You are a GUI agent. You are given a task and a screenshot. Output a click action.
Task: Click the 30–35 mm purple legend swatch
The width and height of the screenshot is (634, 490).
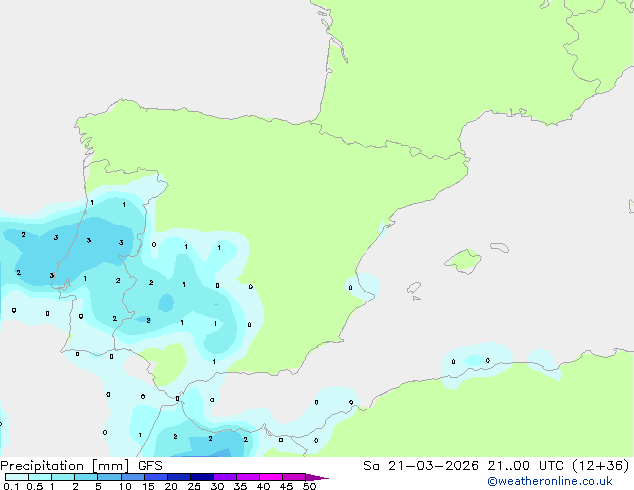[x=224, y=477]
